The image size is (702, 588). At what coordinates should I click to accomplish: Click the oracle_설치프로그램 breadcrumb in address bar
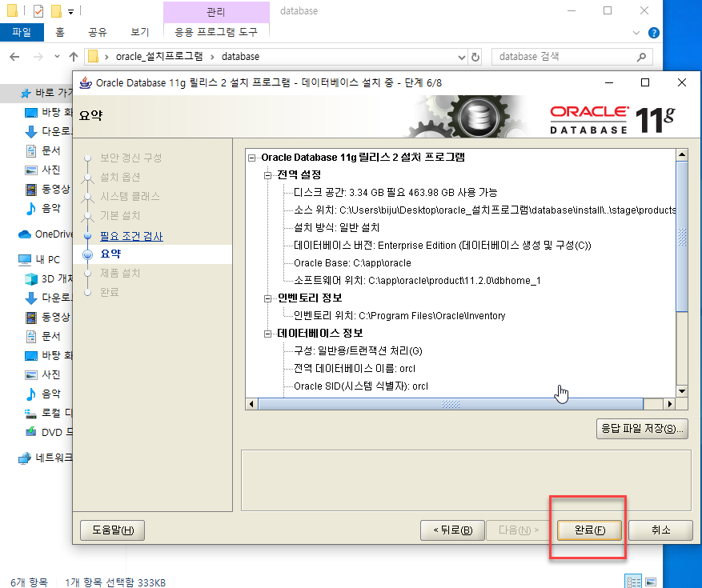pos(159,56)
